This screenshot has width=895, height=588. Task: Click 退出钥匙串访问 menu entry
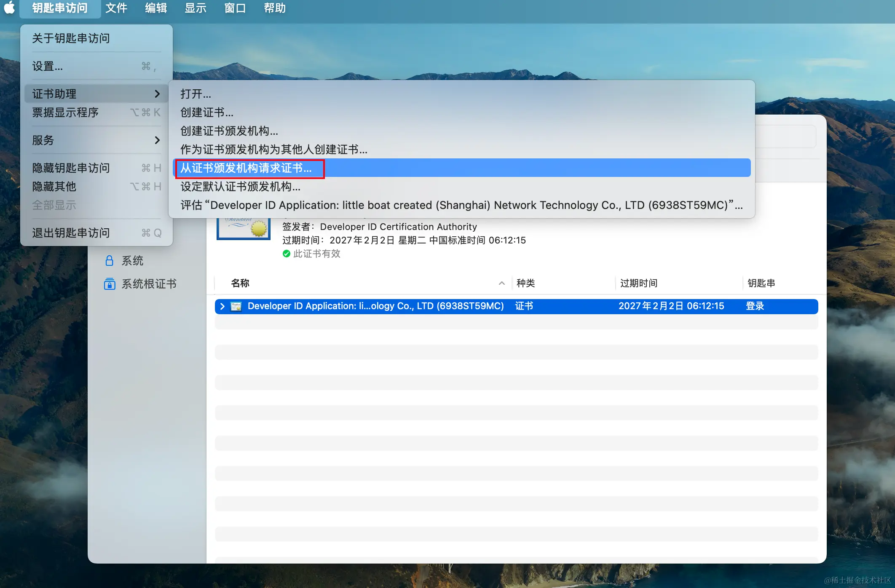(71, 233)
